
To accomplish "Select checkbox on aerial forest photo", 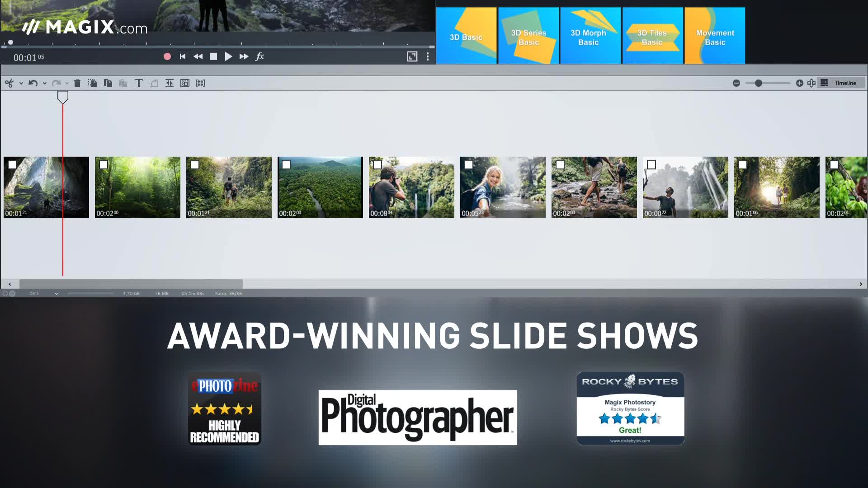I will 286,165.
